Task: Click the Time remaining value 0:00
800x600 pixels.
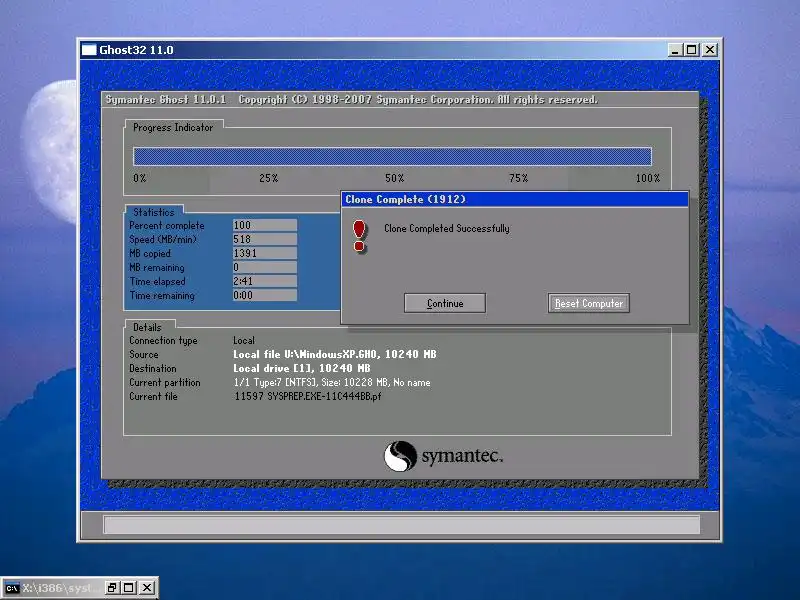Action: (264, 295)
